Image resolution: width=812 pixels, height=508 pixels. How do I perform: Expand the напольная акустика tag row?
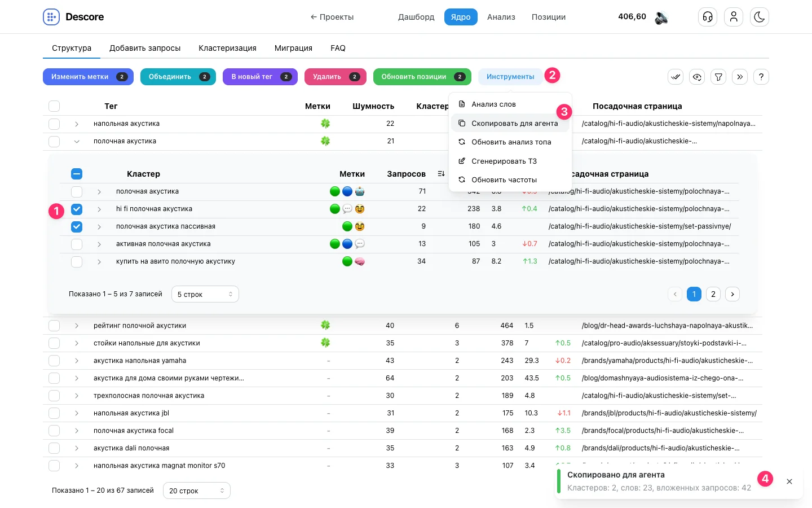pos(77,124)
